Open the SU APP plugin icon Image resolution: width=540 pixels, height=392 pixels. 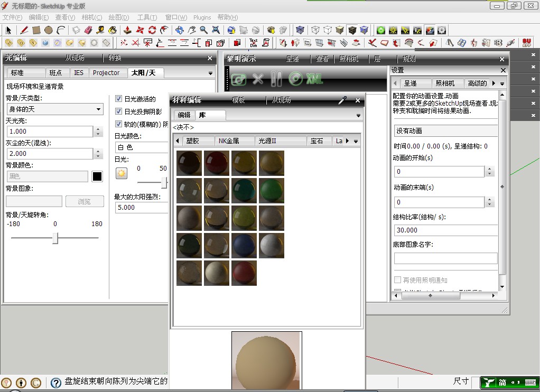tap(527, 43)
